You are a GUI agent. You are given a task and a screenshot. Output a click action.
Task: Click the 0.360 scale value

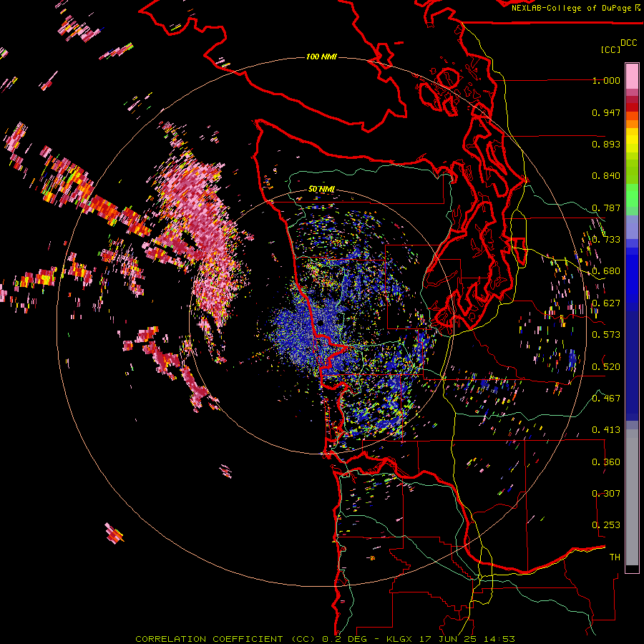click(606, 462)
